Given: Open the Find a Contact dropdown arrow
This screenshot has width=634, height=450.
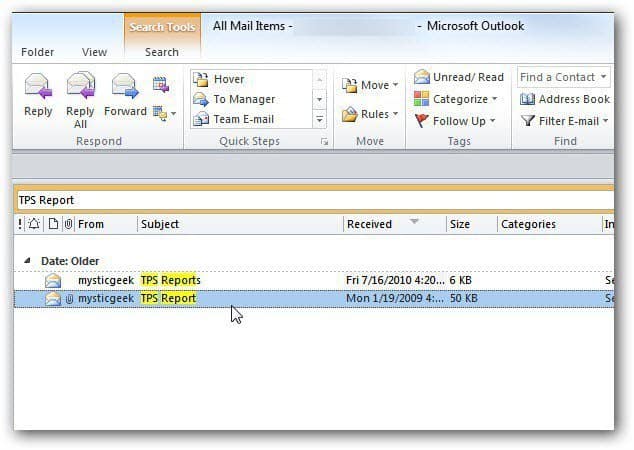Looking at the screenshot, I should coord(604,76).
